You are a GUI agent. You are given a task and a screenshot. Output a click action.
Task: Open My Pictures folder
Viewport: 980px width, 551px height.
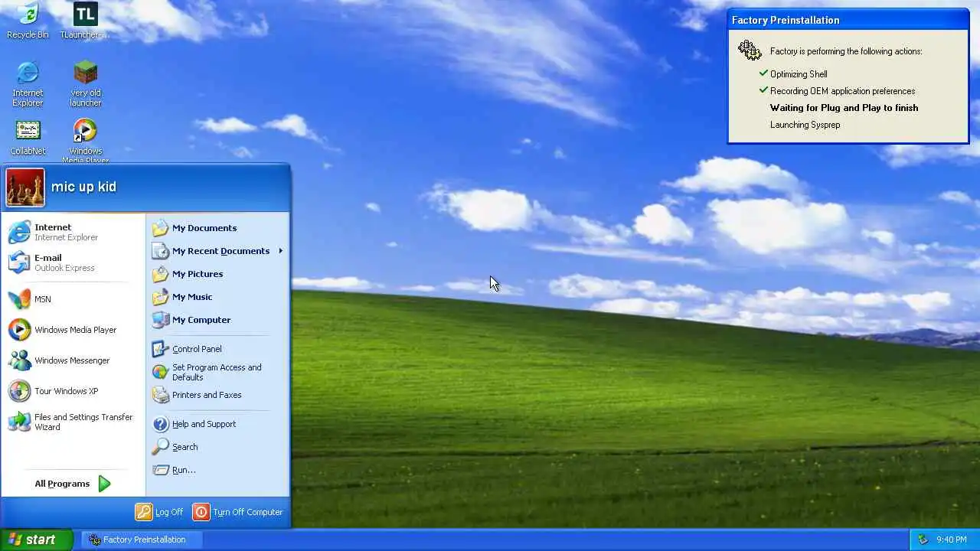[217, 274]
